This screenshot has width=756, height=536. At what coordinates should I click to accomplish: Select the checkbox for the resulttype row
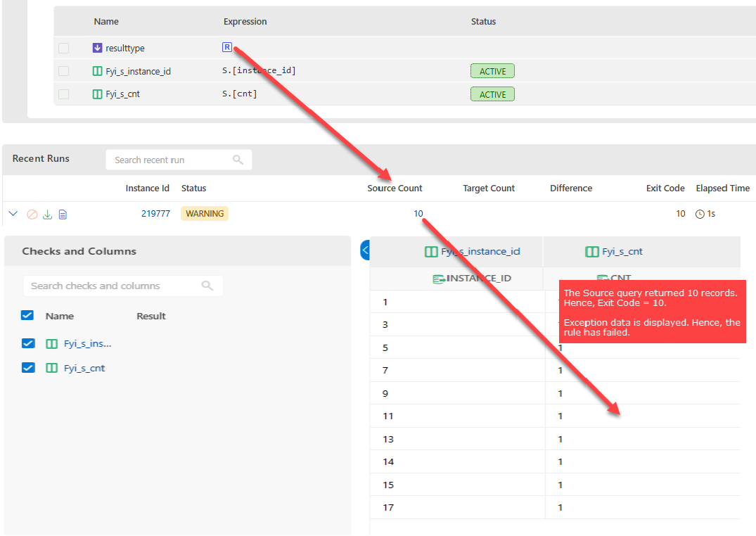coord(64,48)
